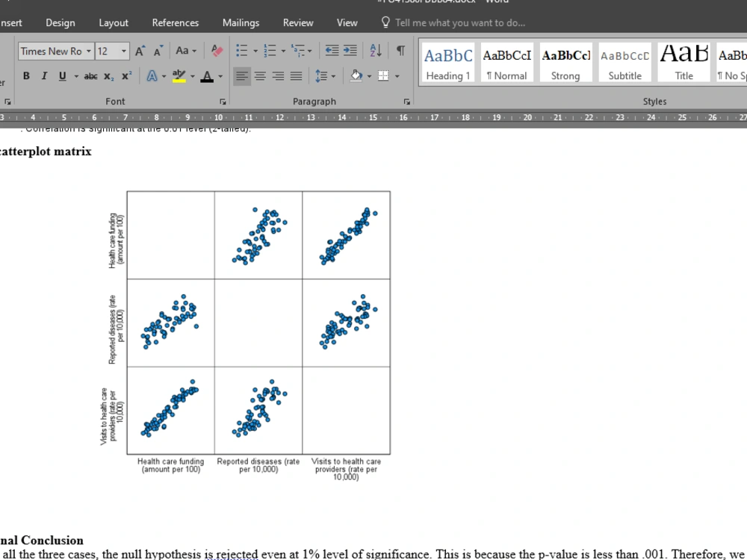Increase font size with Grow Font
747x560 pixels.
pyautogui.click(x=140, y=51)
